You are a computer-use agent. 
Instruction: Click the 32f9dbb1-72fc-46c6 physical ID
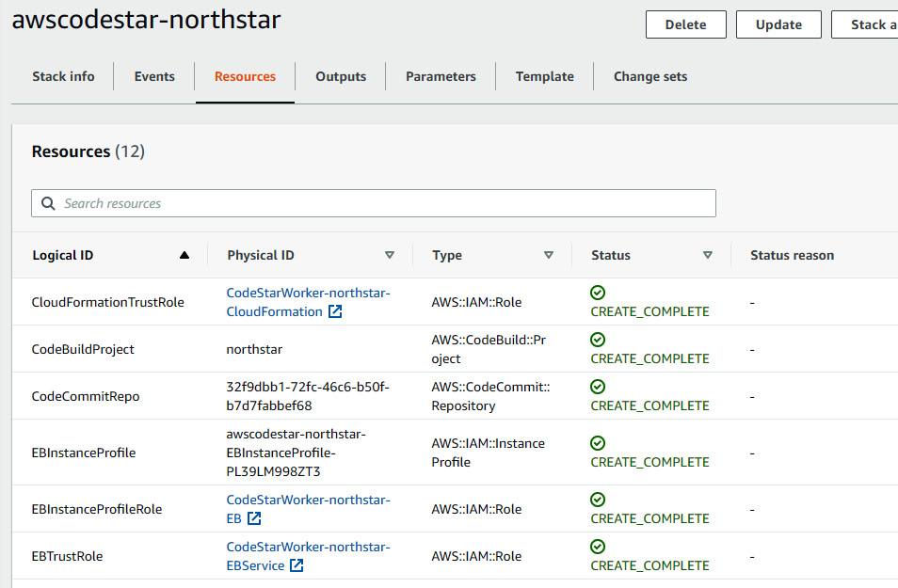point(308,396)
